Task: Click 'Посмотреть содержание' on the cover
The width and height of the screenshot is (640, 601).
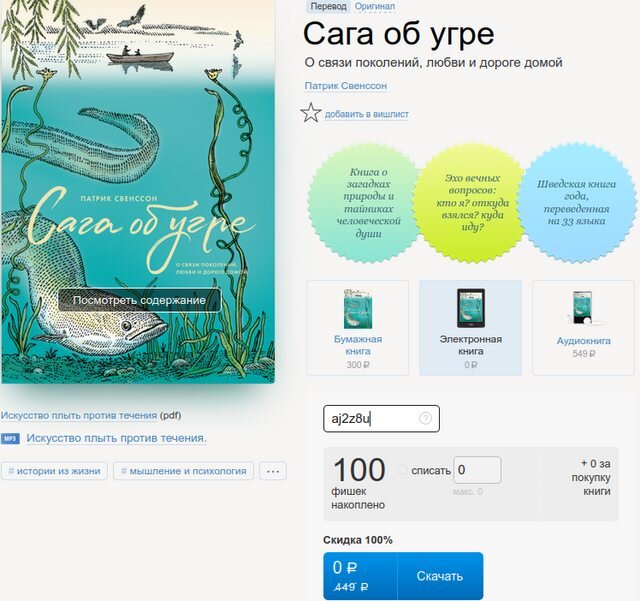Action: tap(139, 300)
